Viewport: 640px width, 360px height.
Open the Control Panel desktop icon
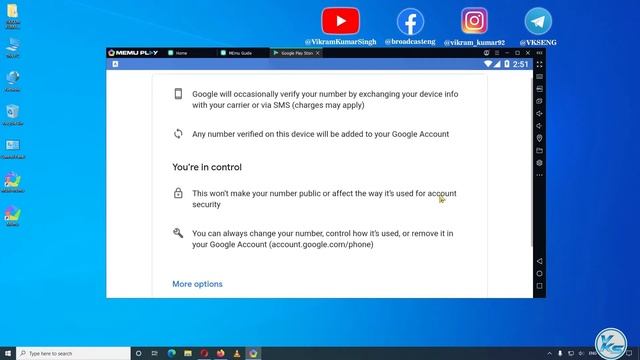point(13,149)
